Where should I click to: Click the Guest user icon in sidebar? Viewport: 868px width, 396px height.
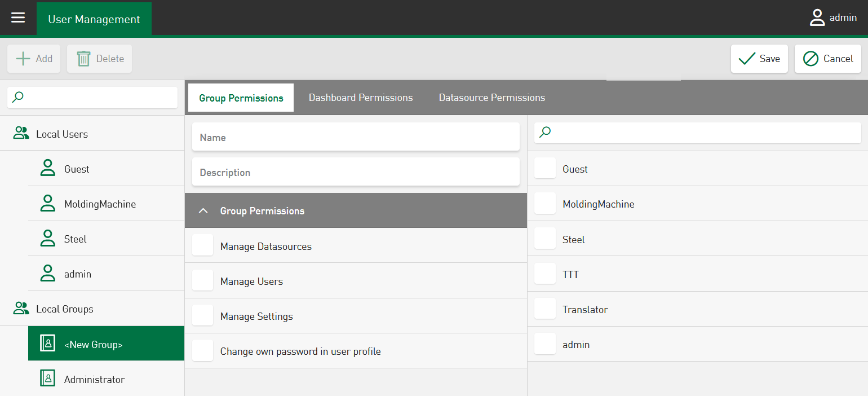coord(48,169)
